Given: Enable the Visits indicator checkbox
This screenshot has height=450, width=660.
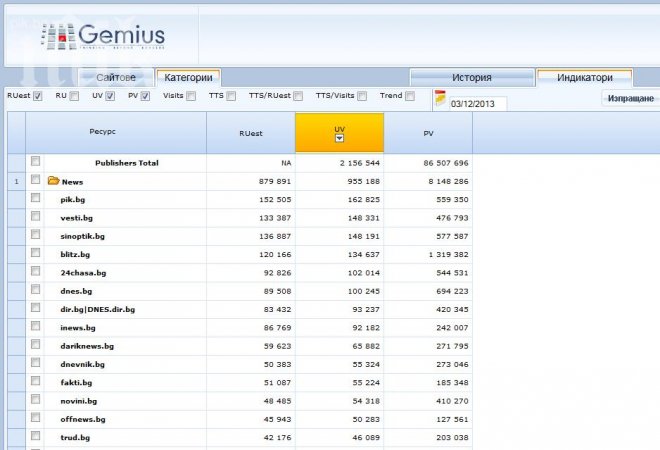Looking at the screenshot, I should pyautogui.click(x=192, y=96).
